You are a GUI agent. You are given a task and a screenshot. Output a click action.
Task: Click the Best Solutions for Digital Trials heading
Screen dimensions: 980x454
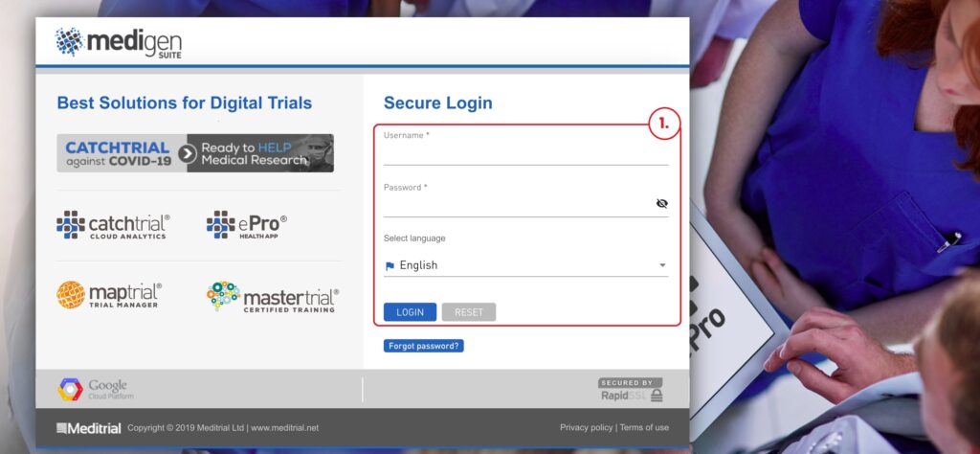click(185, 103)
